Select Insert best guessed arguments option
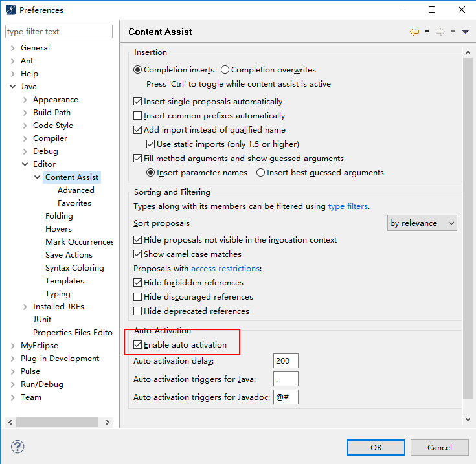 [260, 173]
